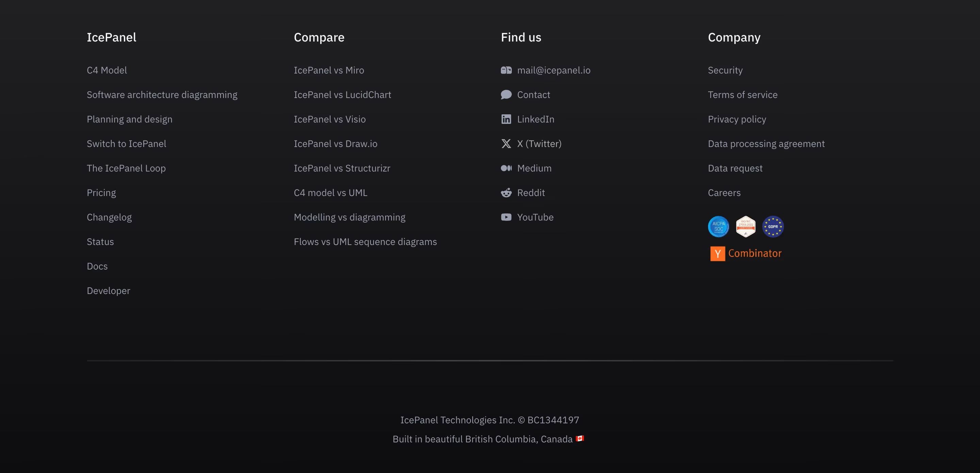Click the AICPA SOC badge

coord(718,226)
